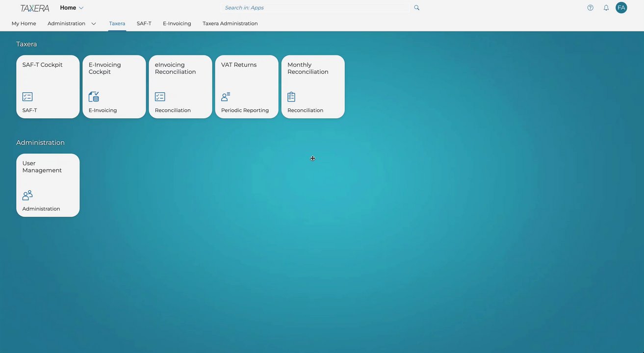This screenshot has width=644, height=353.
Task: Switch to the Administration tab
Action: pos(67,24)
